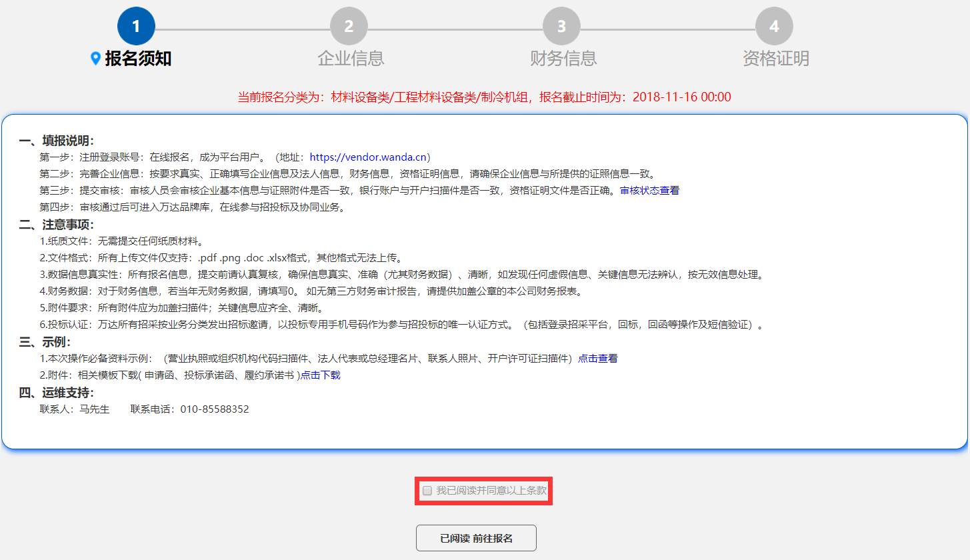Screen dimensions: 970x560
Task: Click the 已阅读 前往报名 button
Action: (476, 538)
